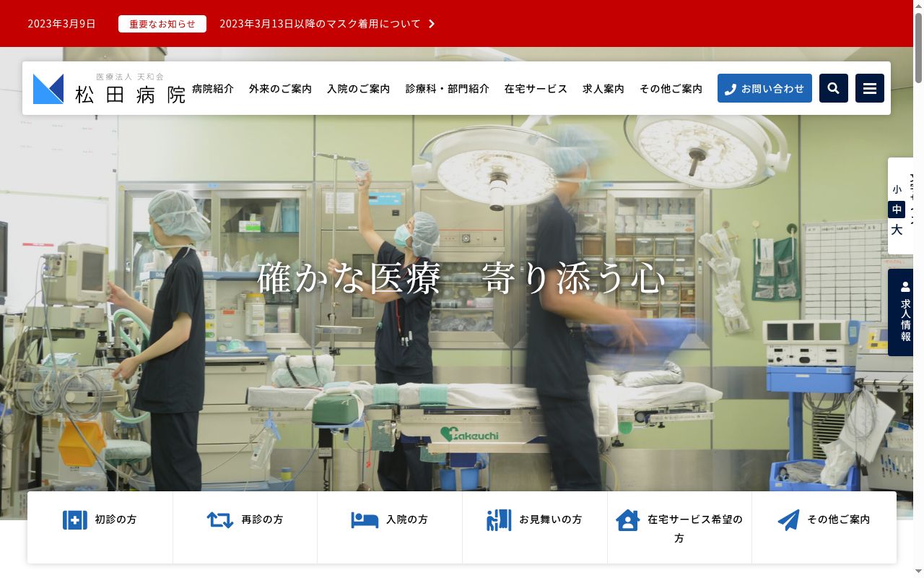Viewport: 924px width, 578px height.
Task: Set text size to 中
Action: point(897,210)
